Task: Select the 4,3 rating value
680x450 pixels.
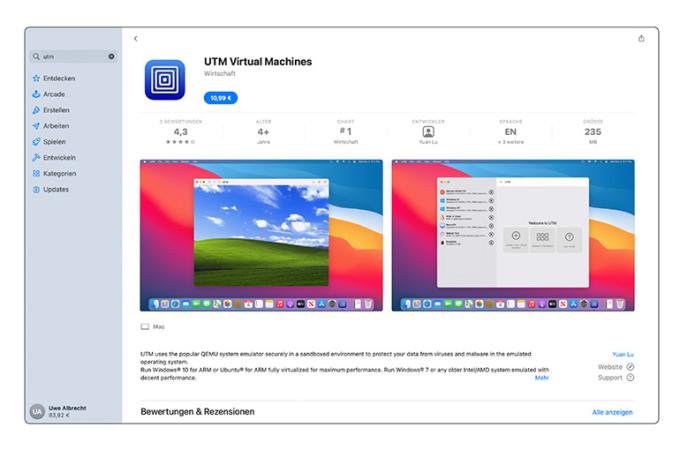Action: pyautogui.click(x=181, y=132)
